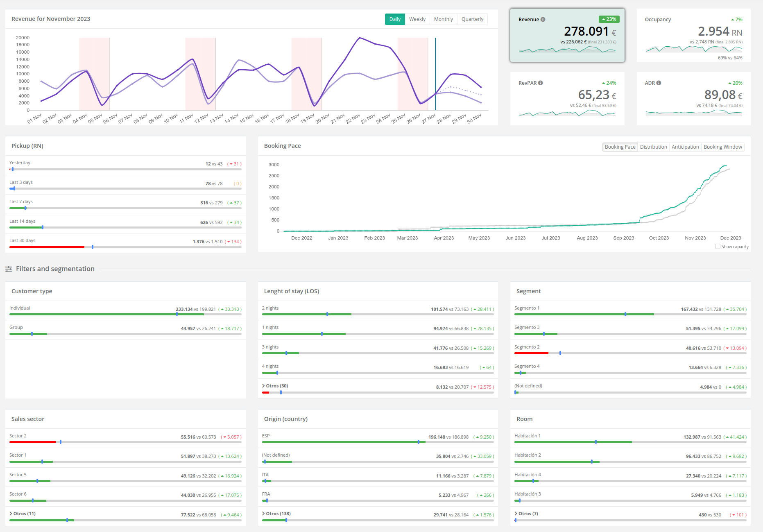The height and width of the screenshot is (532, 763).
Task: Click the Filters and segmentation sliders icon
Action: point(9,269)
